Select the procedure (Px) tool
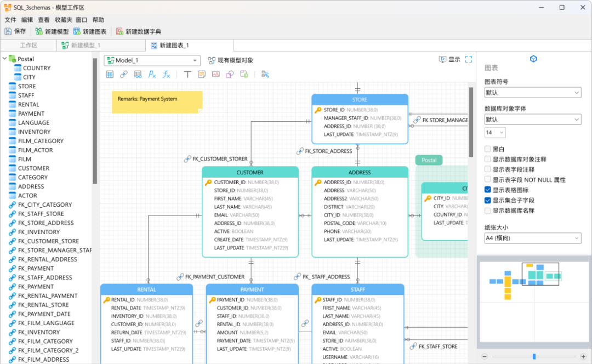592x364 pixels. (x=152, y=75)
